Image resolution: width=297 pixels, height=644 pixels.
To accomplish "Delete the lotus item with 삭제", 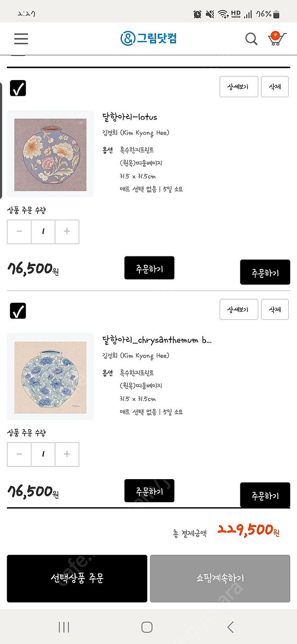I will tap(275, 86).
